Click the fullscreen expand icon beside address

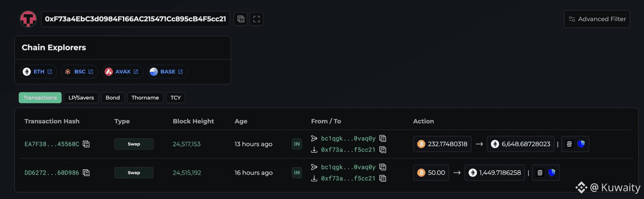coord(256,19)
